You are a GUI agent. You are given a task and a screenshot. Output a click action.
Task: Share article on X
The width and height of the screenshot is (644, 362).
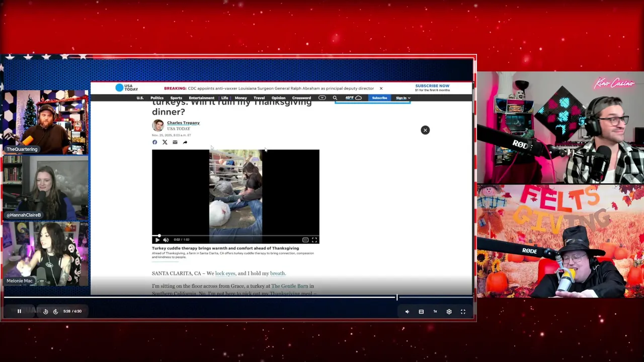165,142
